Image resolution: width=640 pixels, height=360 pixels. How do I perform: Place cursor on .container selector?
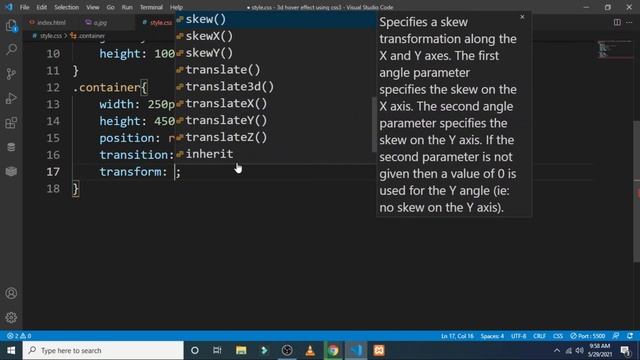click(x=107, y=87)
